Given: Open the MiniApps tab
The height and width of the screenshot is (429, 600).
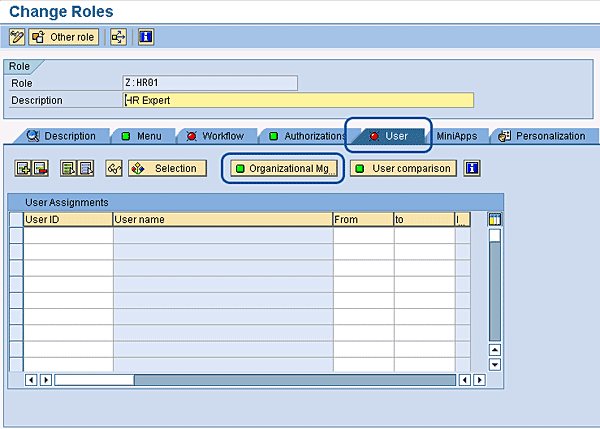Looking at the screenshot, I should pos(457,136).
